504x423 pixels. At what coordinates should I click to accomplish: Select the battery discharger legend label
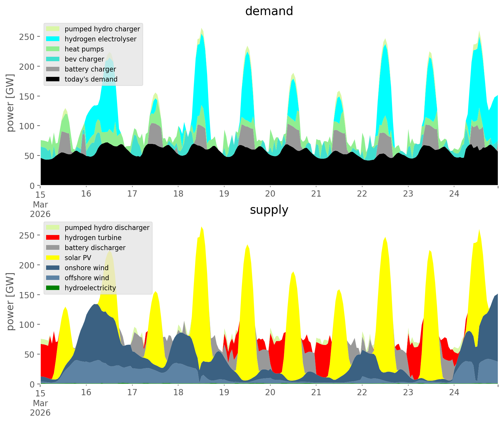pos(95,248)
